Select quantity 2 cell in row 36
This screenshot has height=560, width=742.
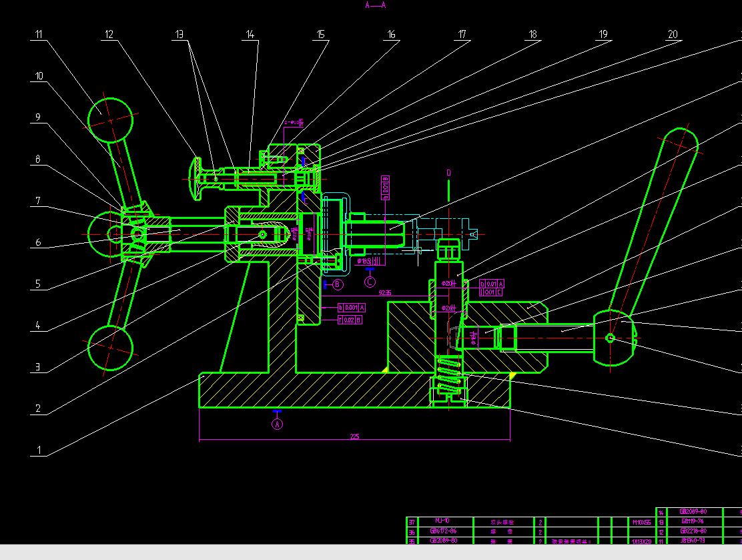(x=540, y=531)
